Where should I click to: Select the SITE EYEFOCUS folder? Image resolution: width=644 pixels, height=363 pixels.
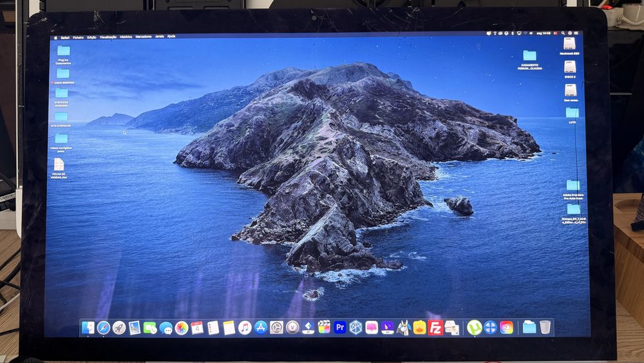point(61,117)
